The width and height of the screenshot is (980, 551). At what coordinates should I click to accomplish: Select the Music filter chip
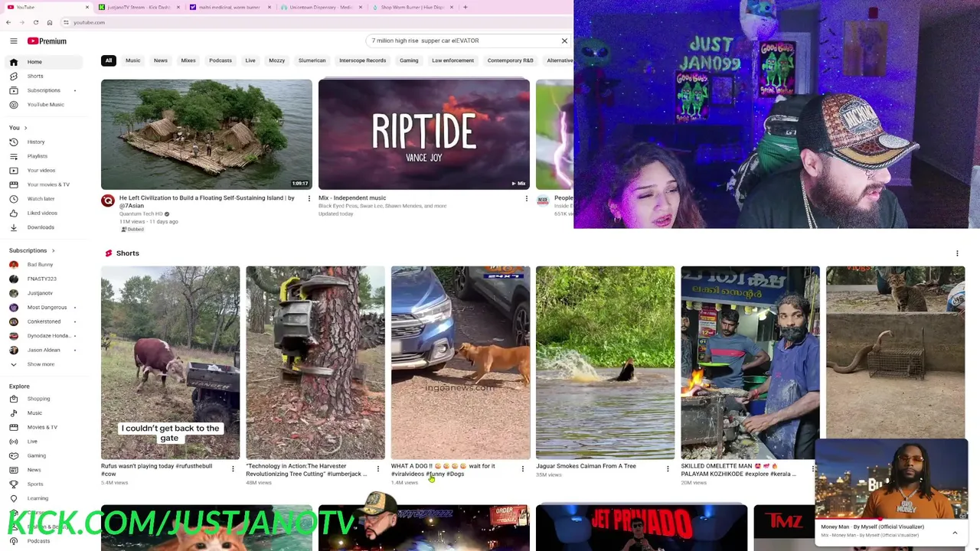132,60
